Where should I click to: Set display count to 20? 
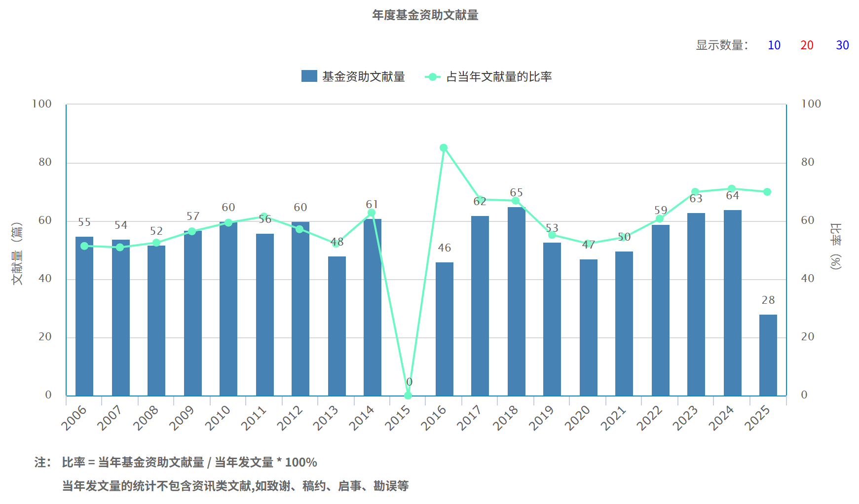pyautogui.click(x=807, y=45)
